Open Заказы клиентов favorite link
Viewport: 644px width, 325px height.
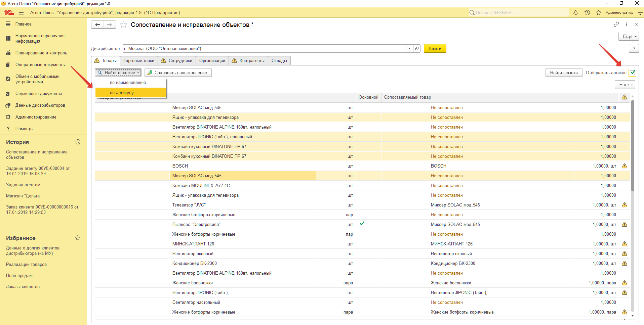tap(23, 286)
